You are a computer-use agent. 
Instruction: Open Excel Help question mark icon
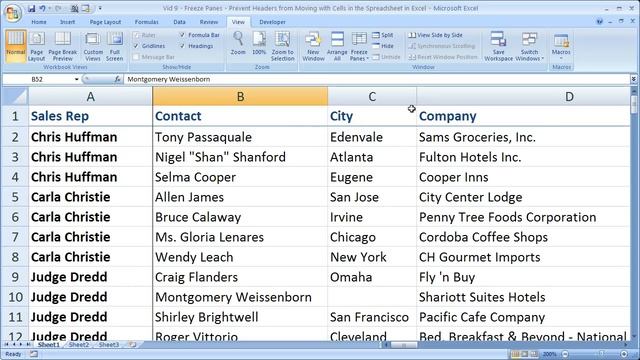pos(599,22)
